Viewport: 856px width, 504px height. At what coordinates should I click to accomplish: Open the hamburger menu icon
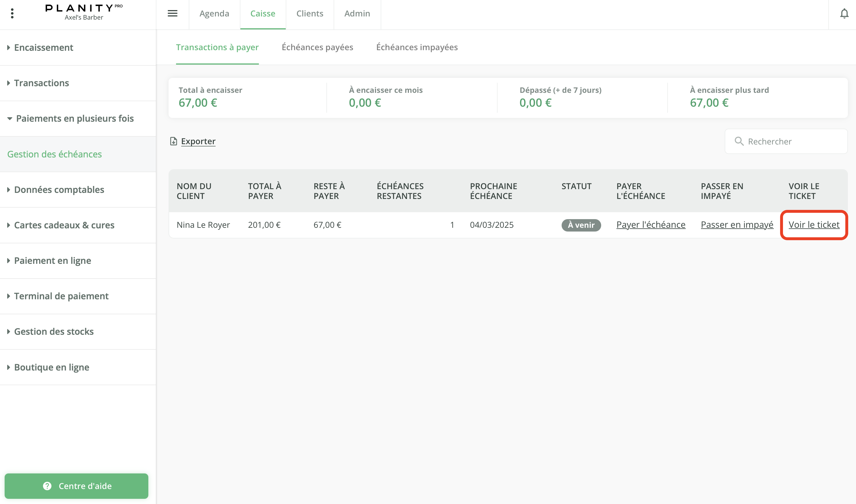(172, 13)
